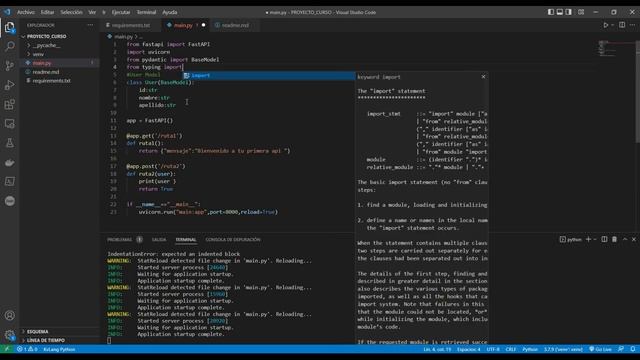Click the unsaved dot on main.py tab
640x360 pixels.
coord(203,25)
